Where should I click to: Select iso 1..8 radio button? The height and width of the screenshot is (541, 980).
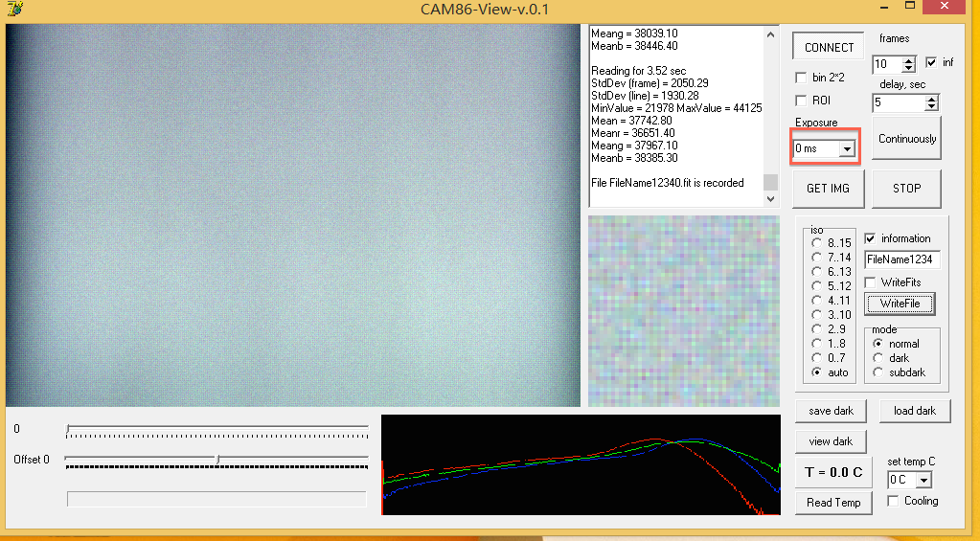point(816,344)
